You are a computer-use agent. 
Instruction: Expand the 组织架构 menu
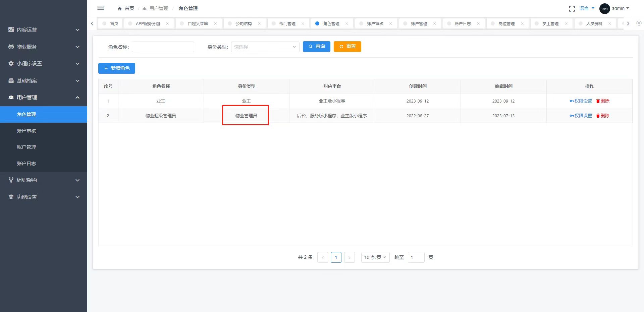pos(77,180)
